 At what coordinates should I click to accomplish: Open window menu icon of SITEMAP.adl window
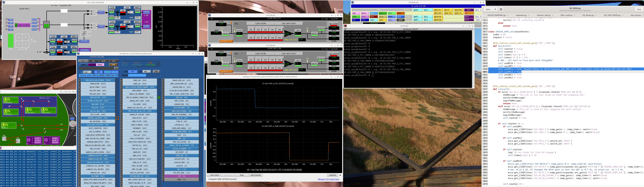pos(352,2)
